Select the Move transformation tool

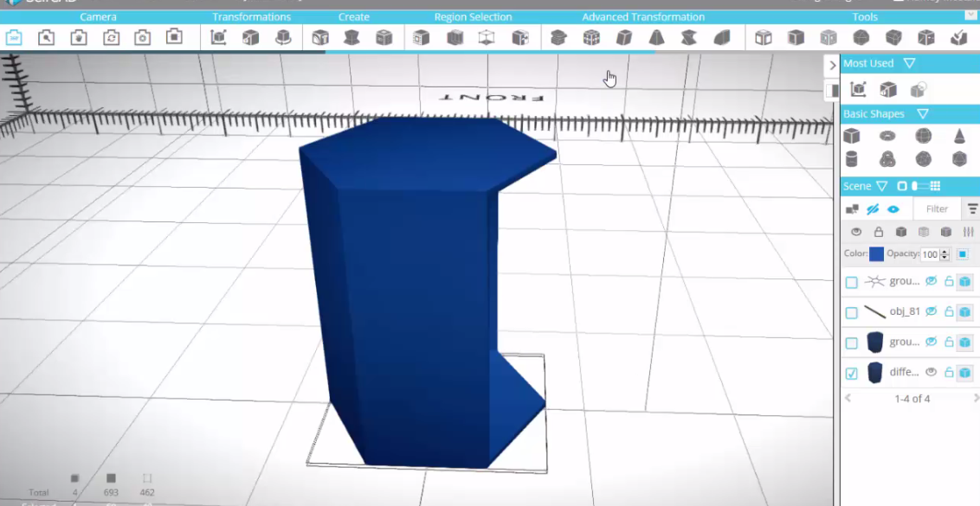point(218,37)
